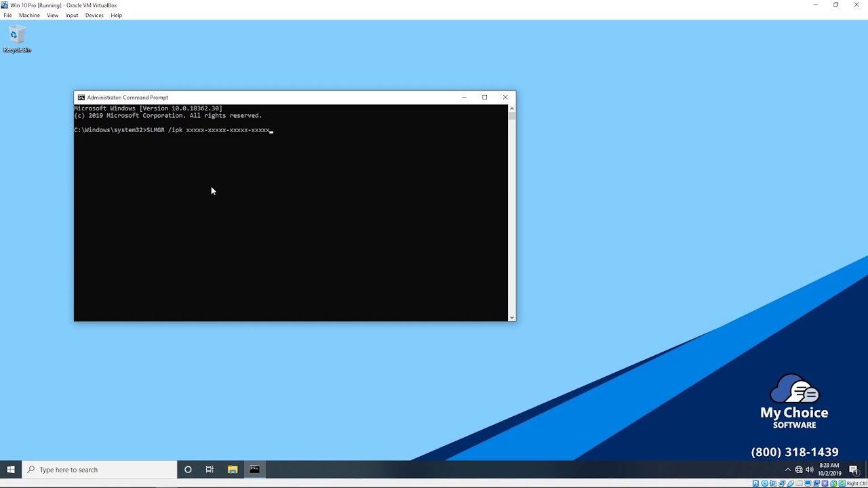Open the Windows Start menu
Screen dimensions: 868x488
coord(11,469)
